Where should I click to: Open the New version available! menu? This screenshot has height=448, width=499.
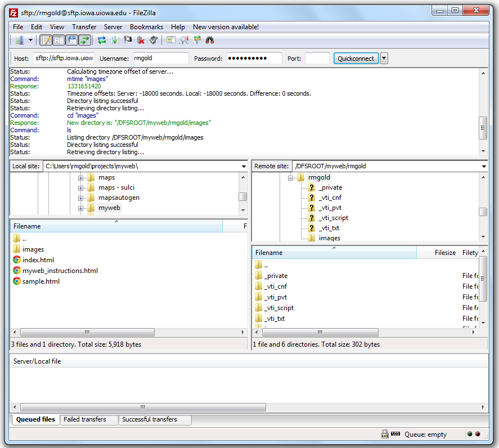pyautogui.click(x=226, y=27)
